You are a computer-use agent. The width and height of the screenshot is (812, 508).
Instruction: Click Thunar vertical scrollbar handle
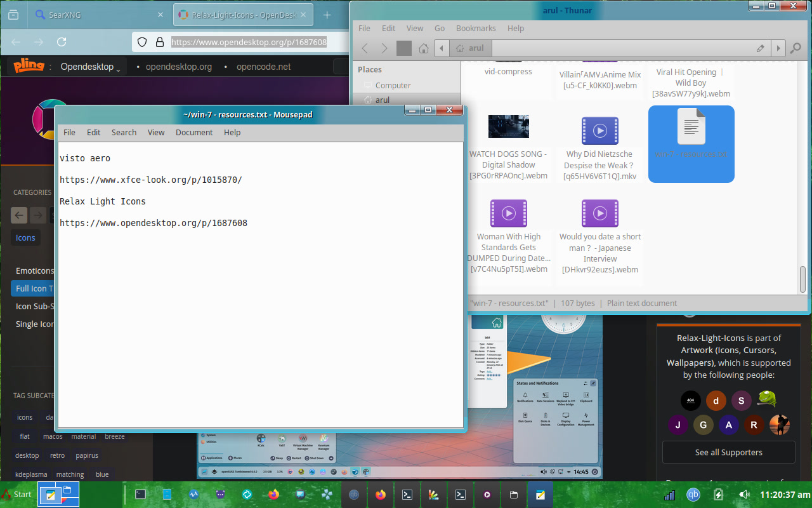802,279
